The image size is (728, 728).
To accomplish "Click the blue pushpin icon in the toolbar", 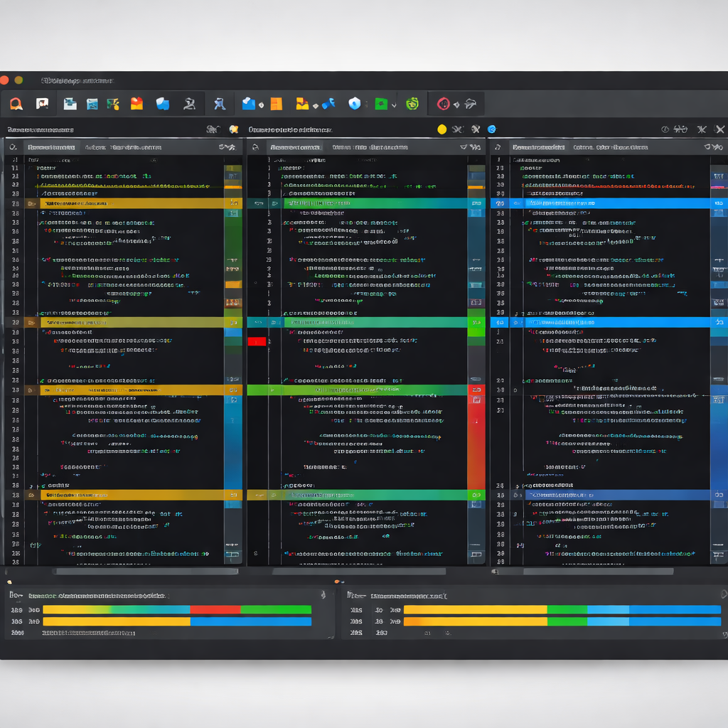I will [328, 104].
